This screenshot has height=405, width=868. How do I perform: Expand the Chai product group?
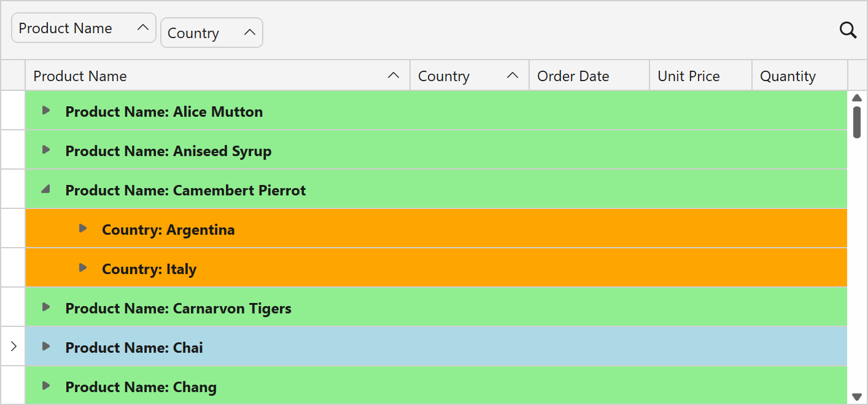coord(45,347)
